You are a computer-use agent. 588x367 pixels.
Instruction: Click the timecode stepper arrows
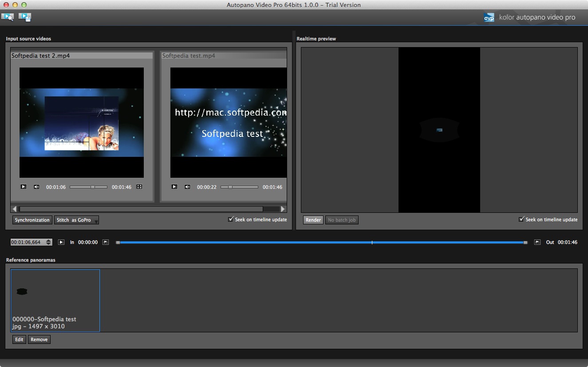point(49,242)
